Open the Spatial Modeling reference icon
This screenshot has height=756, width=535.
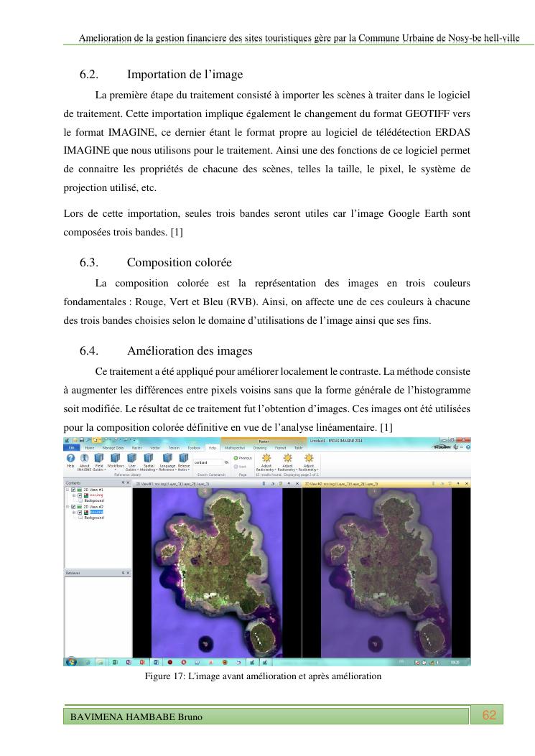click(149, 457)
